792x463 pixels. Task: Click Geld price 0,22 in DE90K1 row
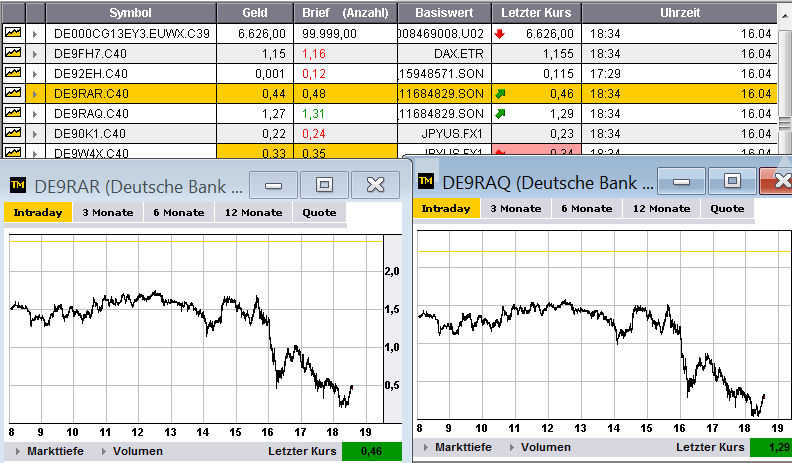tap(274, 134)
